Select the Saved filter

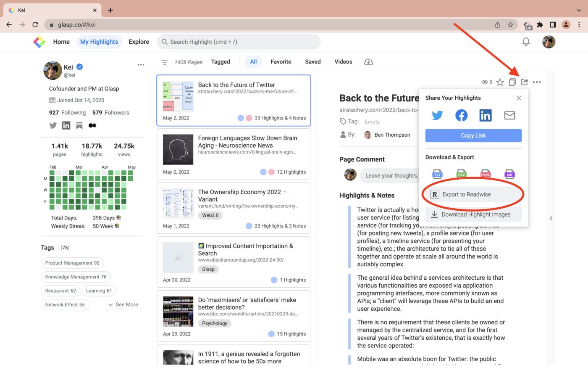pyautogui.click(x=313, y=62)
